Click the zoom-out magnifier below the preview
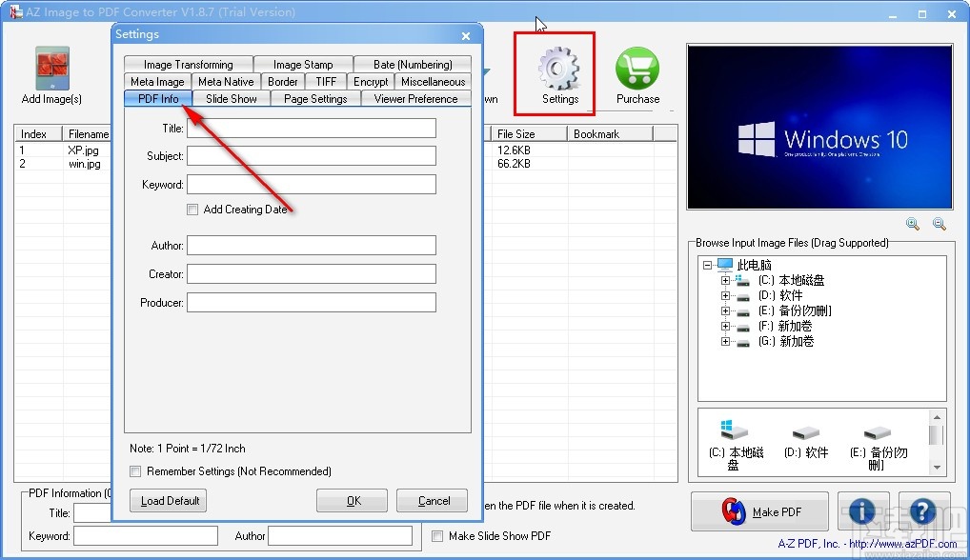The image size is (970, 560). (940, 224)
